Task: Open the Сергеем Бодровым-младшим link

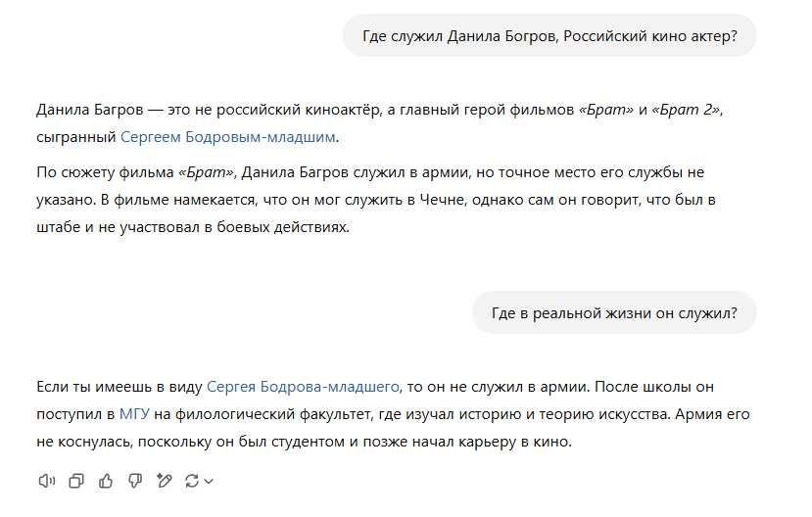Action: click(228, 137)
